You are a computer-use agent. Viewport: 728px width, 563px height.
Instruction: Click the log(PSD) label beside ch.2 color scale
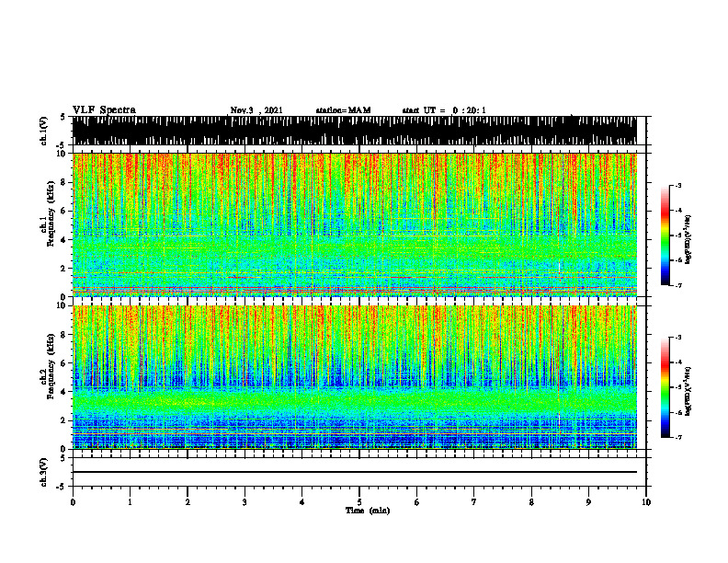(x=688, y=391)
